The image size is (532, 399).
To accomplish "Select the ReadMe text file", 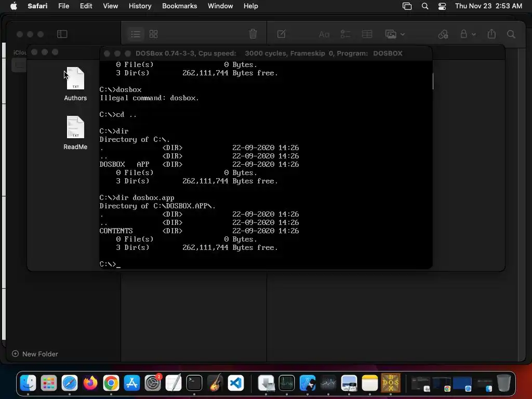I will click(75, 132).
